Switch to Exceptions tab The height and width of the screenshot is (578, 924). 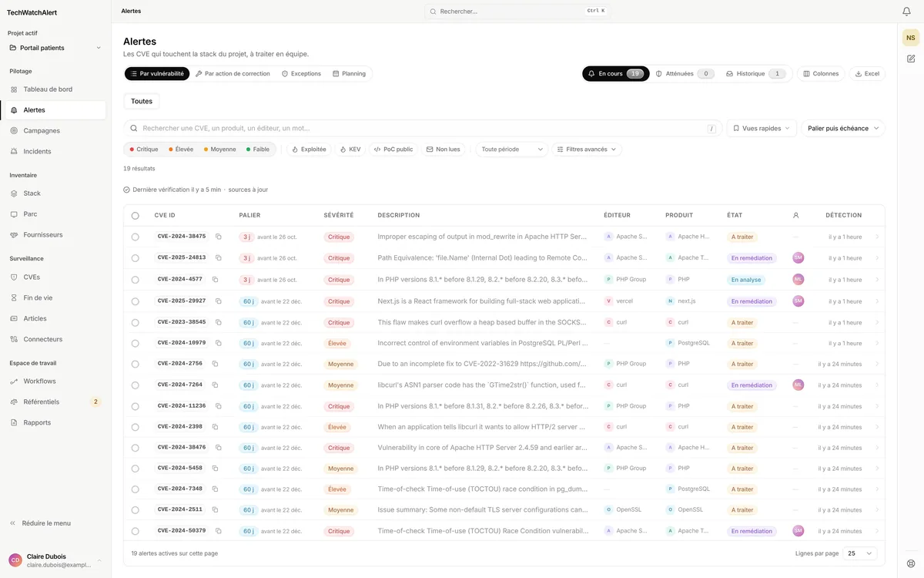click(x=301, y=74)
